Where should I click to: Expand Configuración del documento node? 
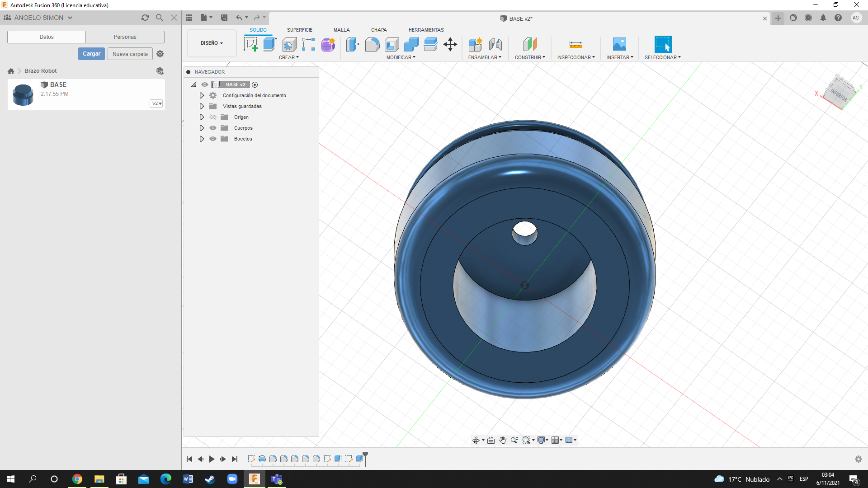click(202, 95)
